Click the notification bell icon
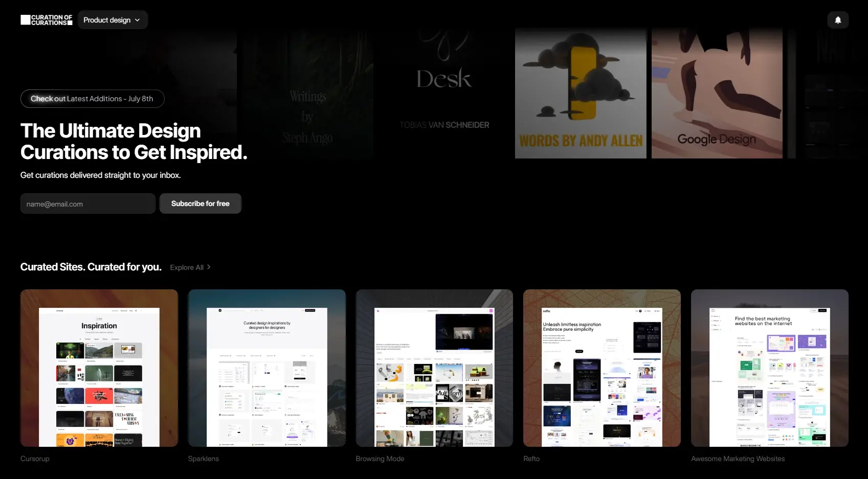868x479 pixels. pos(838,20)
